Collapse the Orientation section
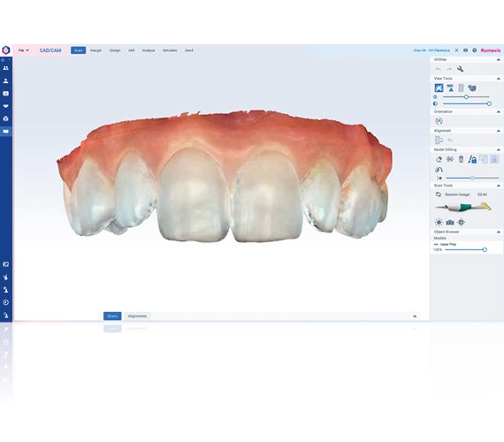The width and height of the screenshot is (504, 442). pyautogui.click(x=499, y=112)
